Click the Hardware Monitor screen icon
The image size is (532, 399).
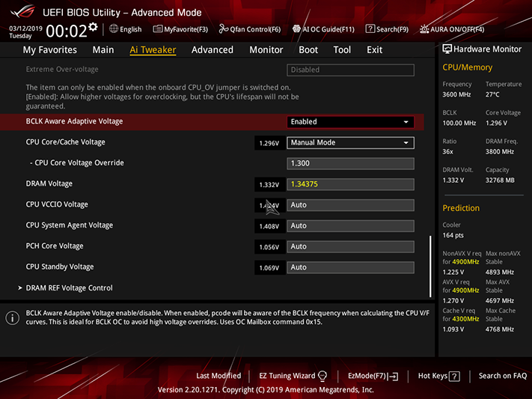447,49
